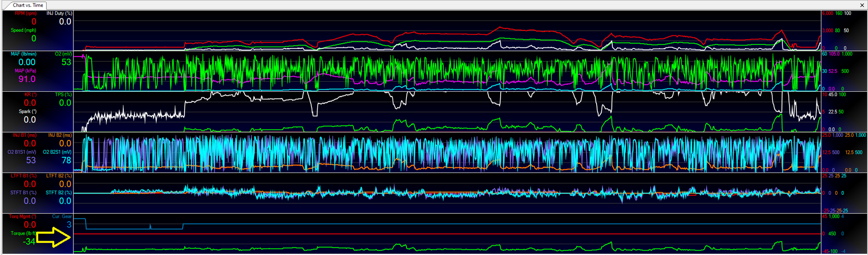Click the O2 (mV) channel value 53
This screenshot has width=868, height=255.
(x=66, y=62)
